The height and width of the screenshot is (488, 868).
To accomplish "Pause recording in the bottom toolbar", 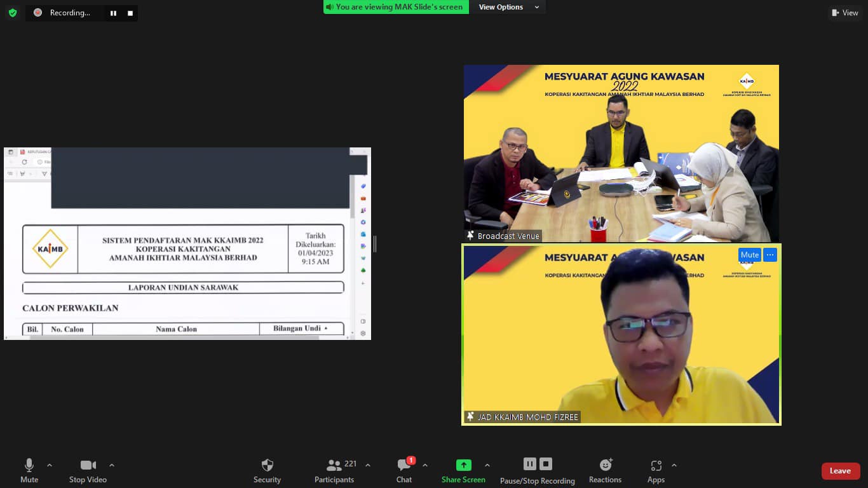I will point(530,464).
